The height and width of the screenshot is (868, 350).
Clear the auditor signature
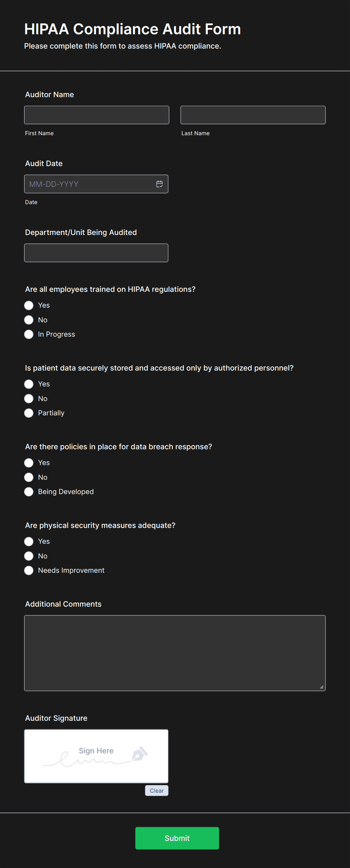[x=156, y=790]
